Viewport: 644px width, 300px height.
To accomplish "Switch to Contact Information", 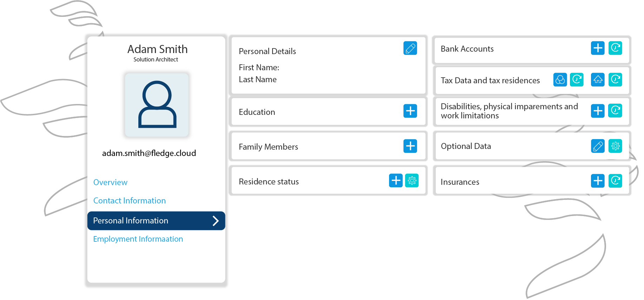I will pyautogui.click(x=130, y=201).
